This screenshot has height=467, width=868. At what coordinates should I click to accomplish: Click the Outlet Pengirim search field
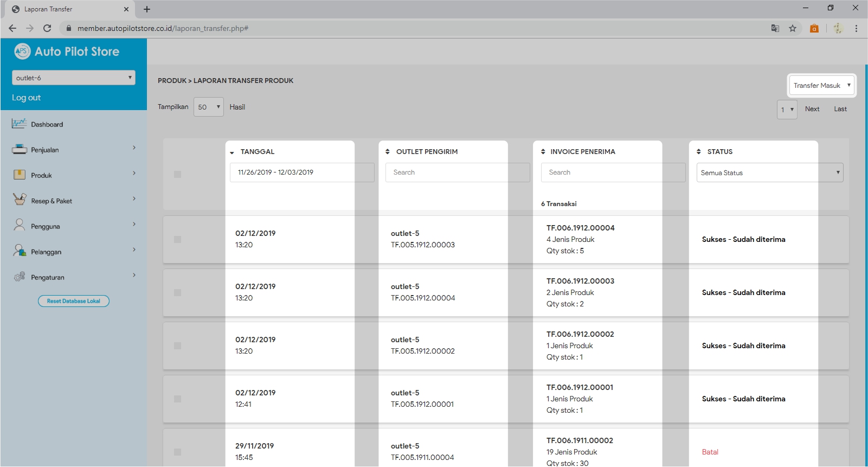457,172
